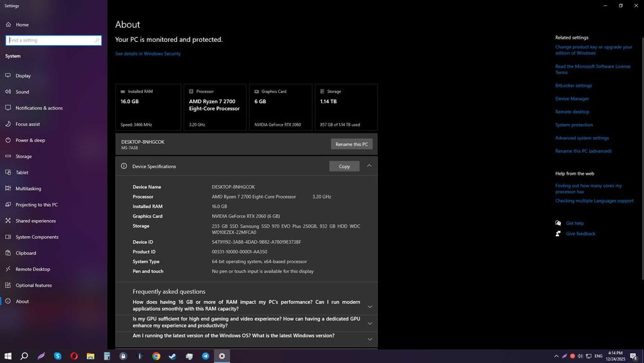The width and height of the screenshot is (644, 363).
Task: Click the Shared experiences icon
Action: (x=8, y=221)
